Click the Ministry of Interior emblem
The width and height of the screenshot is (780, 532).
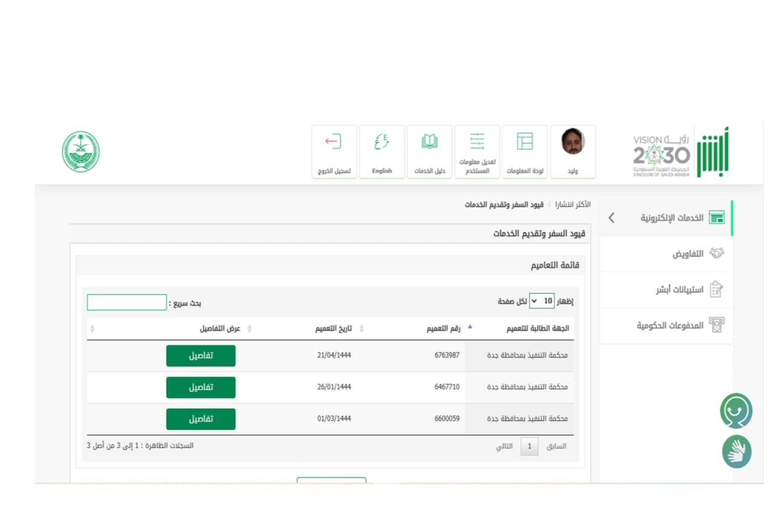[x=81, y=152]
